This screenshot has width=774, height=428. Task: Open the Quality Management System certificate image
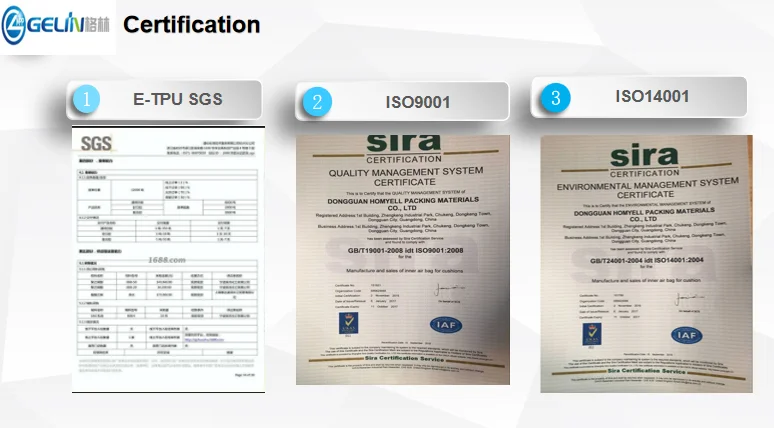[403, 260]
